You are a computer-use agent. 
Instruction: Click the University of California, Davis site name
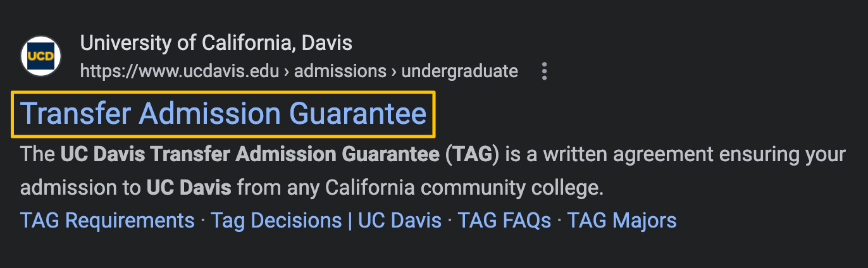[x=216, y=43]
